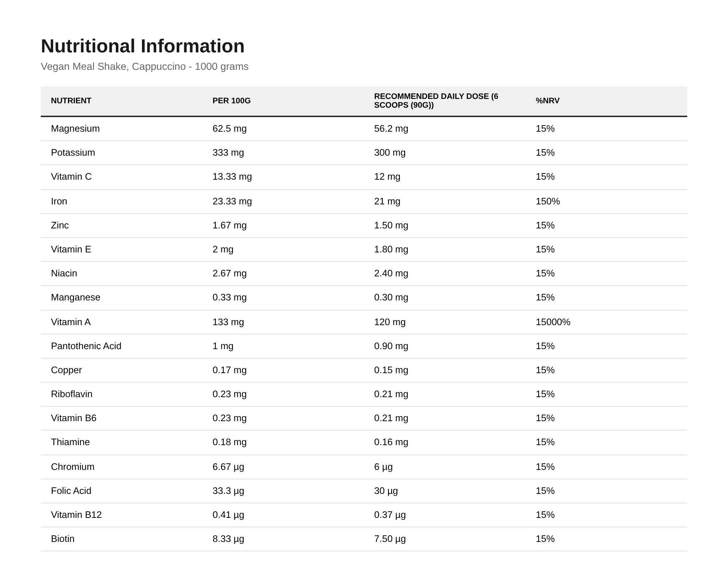Click the Nutritional Information heading
Image resolution: width=728 pixels, height=587 pixels.
pyautogui.click(x=143, y=46)
